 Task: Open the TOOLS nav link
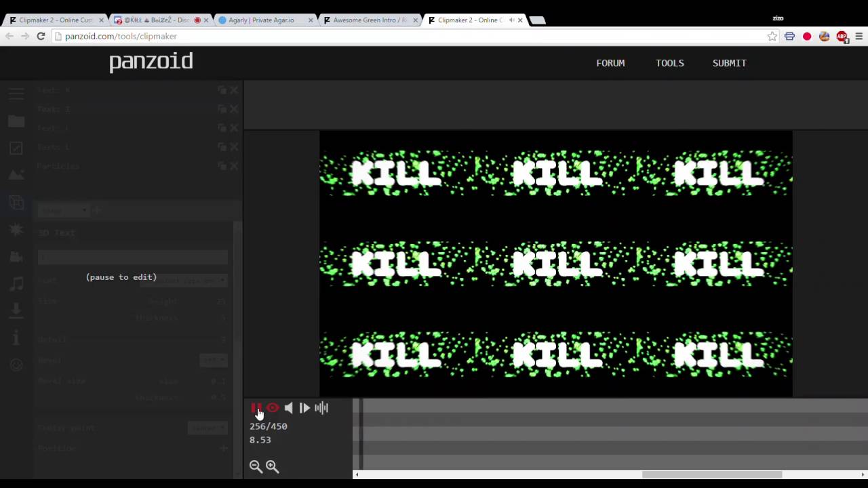(670, 63)
